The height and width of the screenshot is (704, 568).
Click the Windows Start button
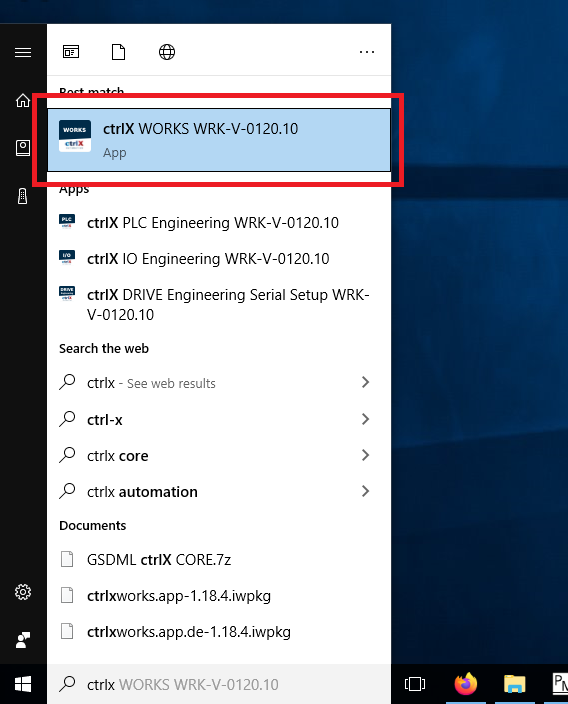(23, 684)
